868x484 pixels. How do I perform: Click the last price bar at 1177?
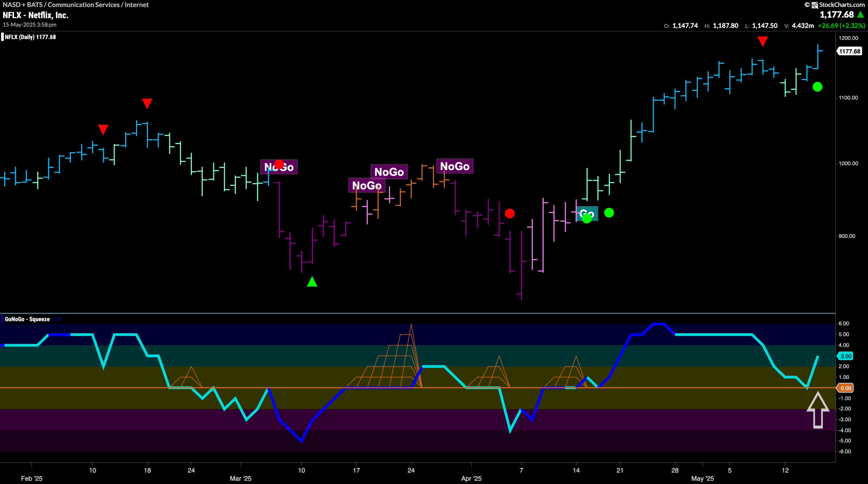(x=818, y=56)
